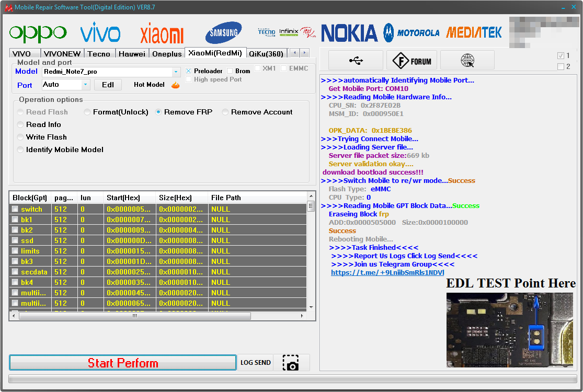Image resolution: width=583 pixels, height=392 pixels.
Task: Click the LOG SEND button
Action: pos(256,363)
